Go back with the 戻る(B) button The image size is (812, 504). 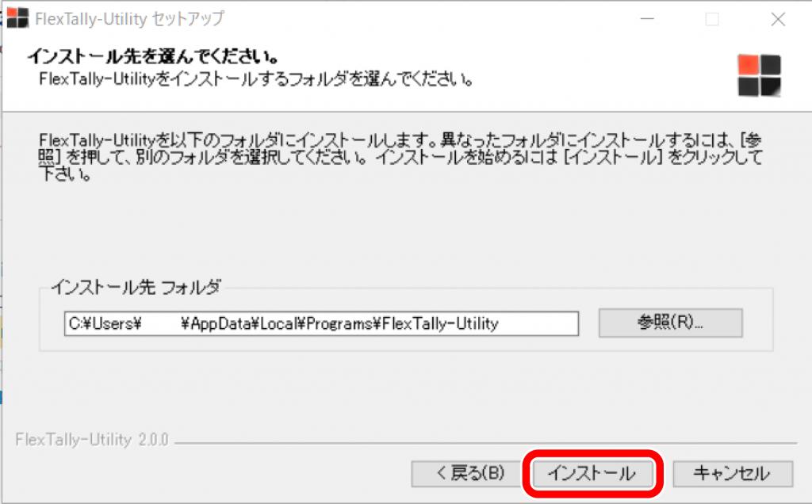point(465,473)
